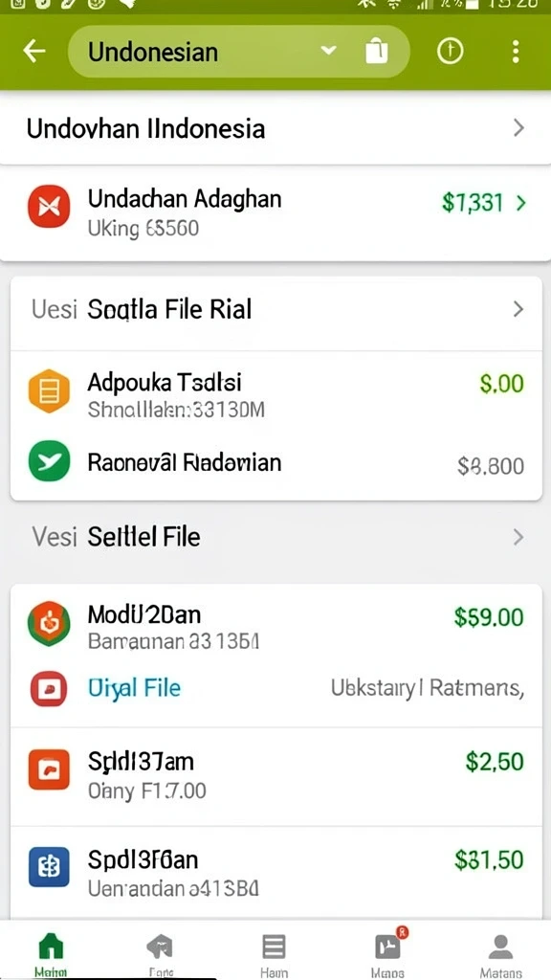Viewport: 551px width, 980px height.
Task: Switch to the Home tab in bottom bar
Action: 52,955
